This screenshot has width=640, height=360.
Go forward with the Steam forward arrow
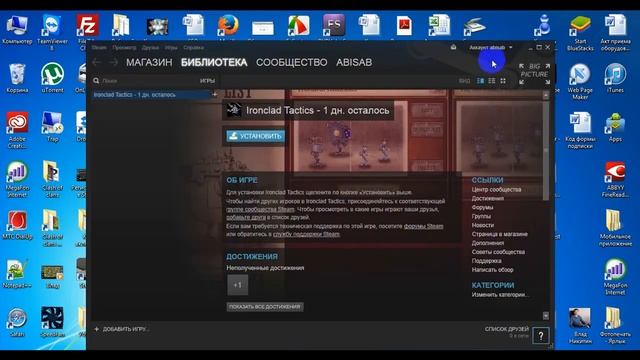tap(113, 62)
